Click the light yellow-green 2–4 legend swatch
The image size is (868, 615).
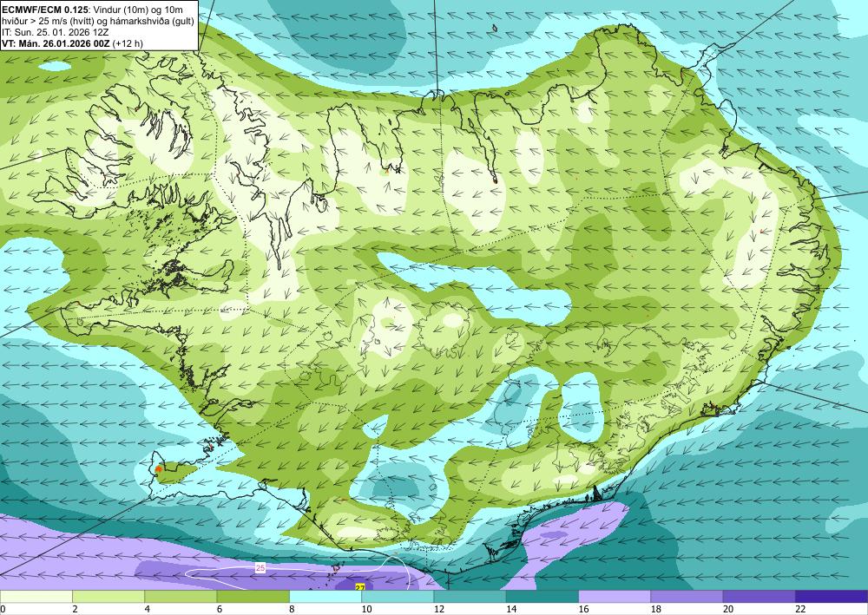click(108, 597)
